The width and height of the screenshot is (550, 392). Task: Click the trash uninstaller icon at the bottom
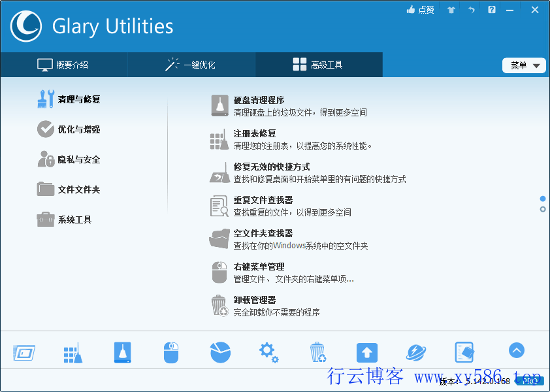[318, 351]
